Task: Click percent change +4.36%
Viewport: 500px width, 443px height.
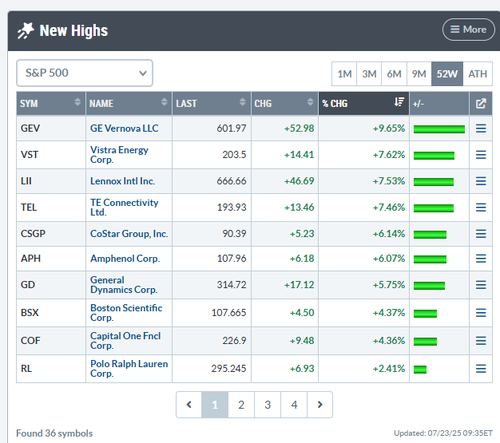Action: tap(389, 341)
